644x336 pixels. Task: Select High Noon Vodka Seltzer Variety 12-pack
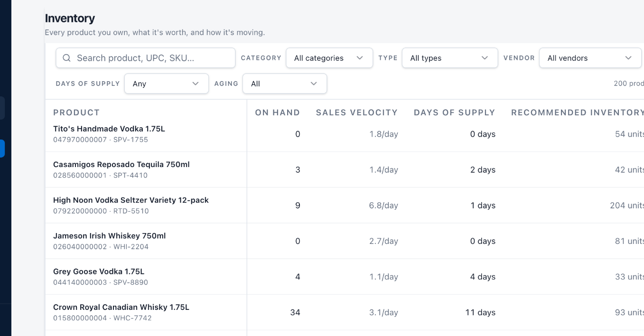pyautogui.click(x=131, y=200)
